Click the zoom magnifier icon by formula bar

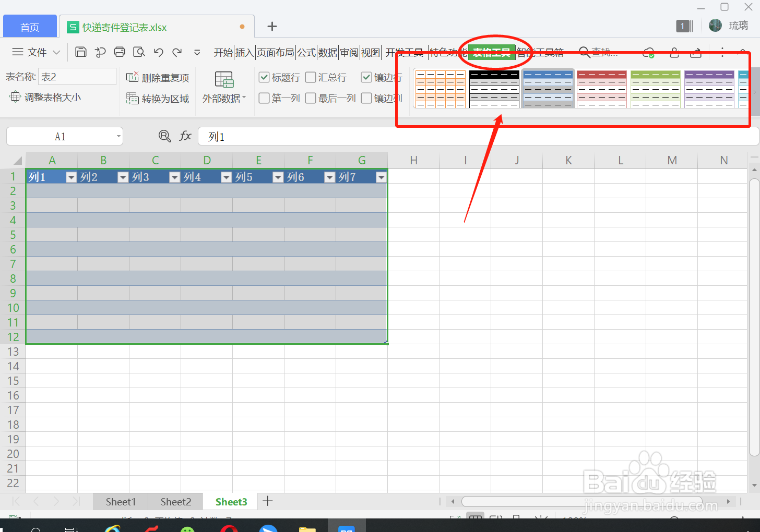click(165, 136)
